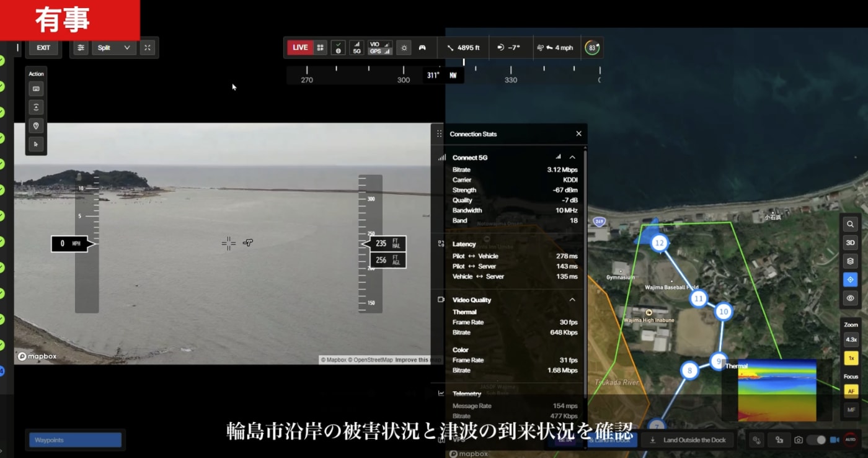Screen dimensions: 868x458
Task: Click Land Outside the Dock button
Action: (x=688, y=440)
